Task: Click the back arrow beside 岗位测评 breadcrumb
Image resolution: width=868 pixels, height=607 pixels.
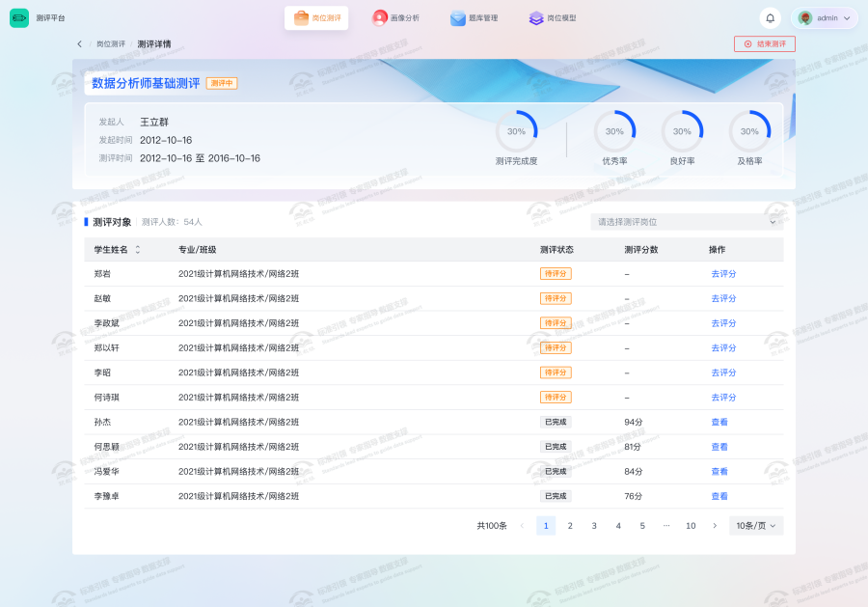Action: [x=79, y=44]
